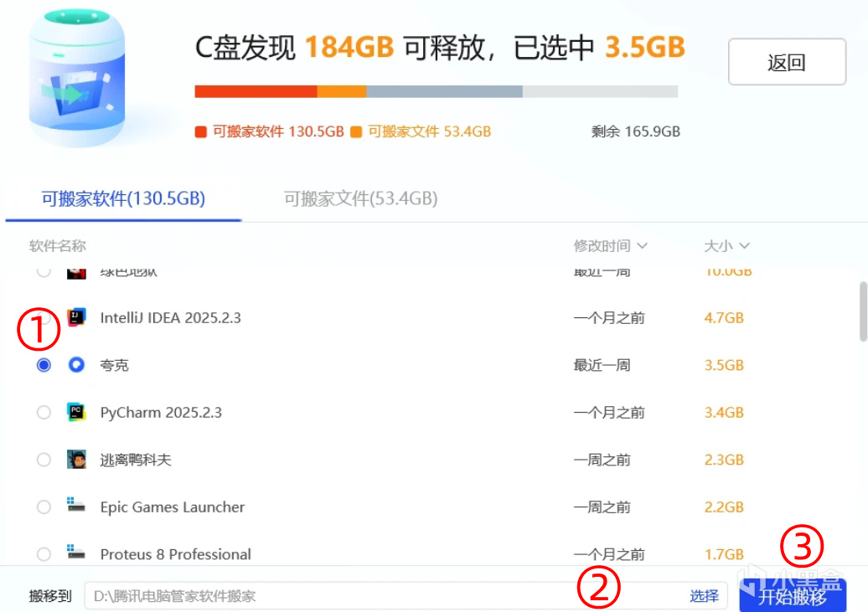Click the orange segment of storage bar
The height and width of the screenshot is (612, 868).
tap(342, 91)
